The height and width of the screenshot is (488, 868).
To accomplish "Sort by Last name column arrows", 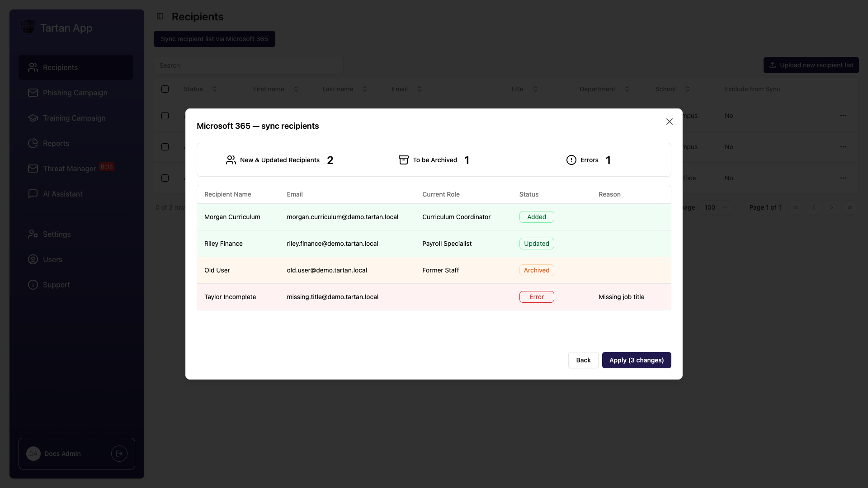I will (365, 89).
